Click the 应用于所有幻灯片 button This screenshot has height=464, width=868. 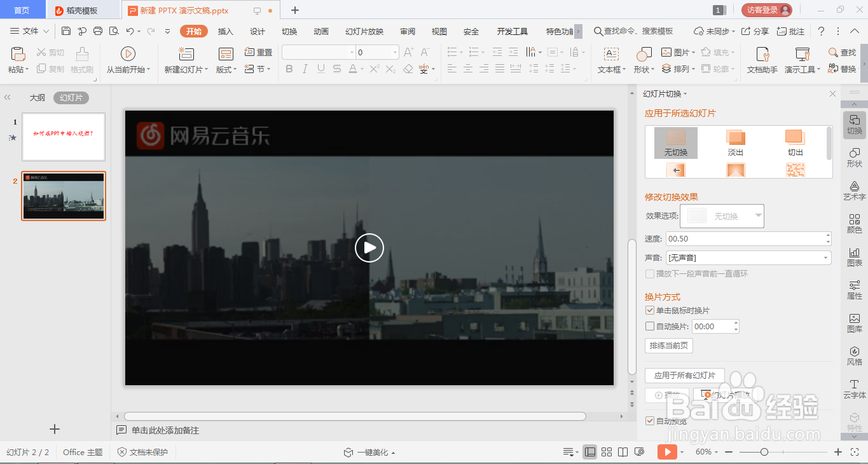click(685, 375)
